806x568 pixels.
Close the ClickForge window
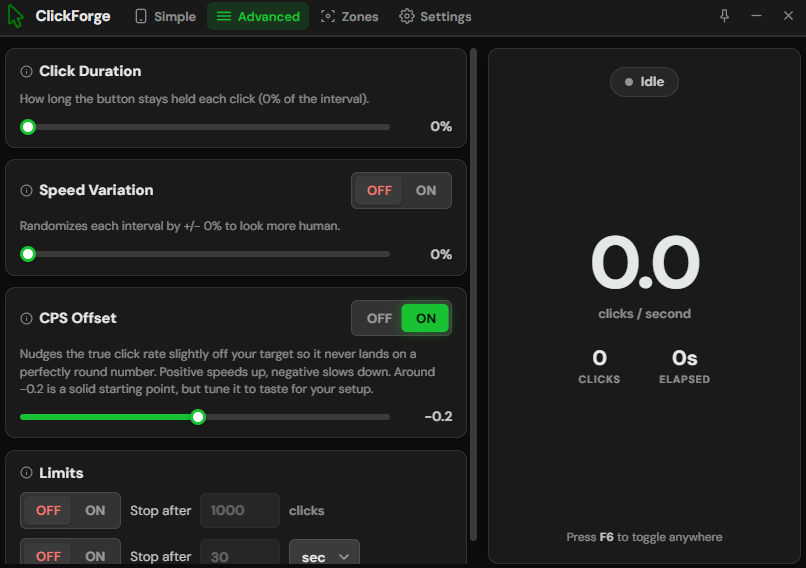pyautogui.click(x=788, y=16)
